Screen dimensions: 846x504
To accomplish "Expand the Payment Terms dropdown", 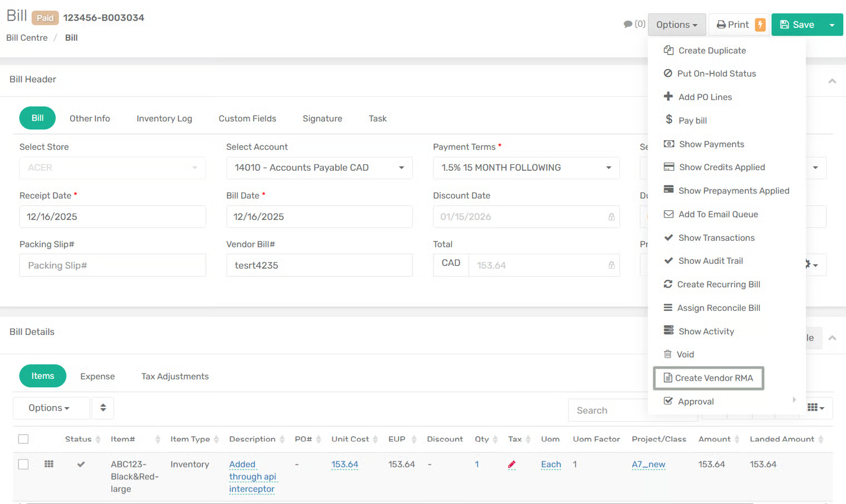I will tap(526, 168).
